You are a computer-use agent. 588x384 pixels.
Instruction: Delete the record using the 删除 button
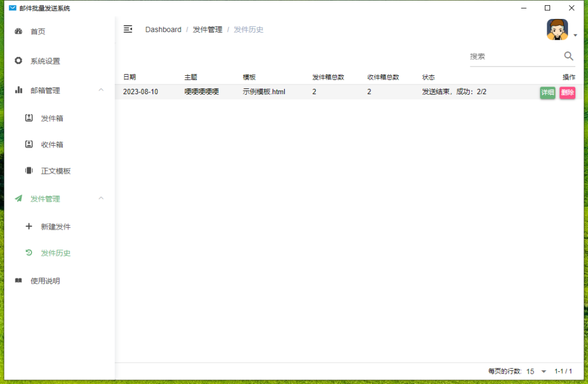tap(567, 92)
